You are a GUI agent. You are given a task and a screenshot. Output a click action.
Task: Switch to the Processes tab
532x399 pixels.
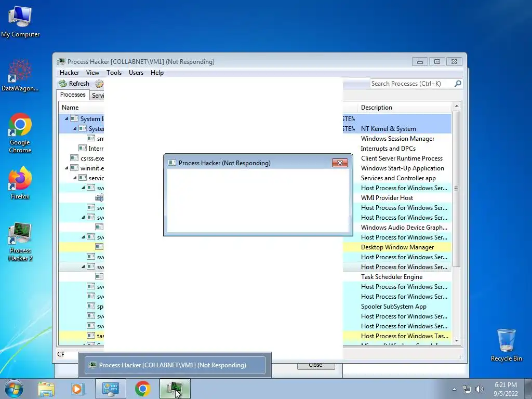point(73,95)
